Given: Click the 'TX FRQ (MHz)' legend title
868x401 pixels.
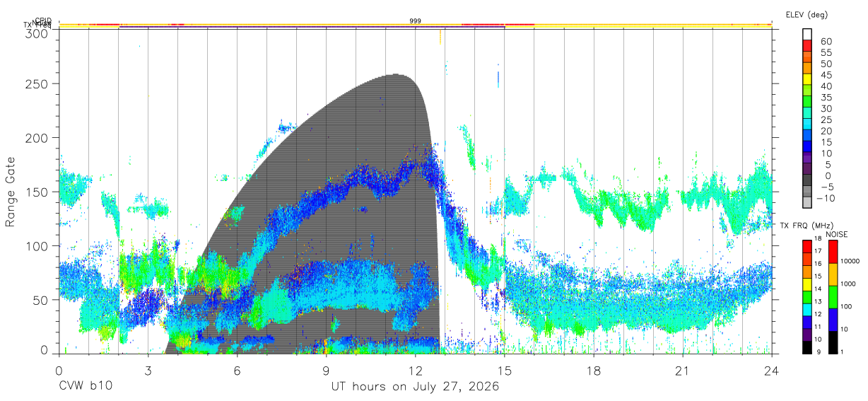Looking at the screenshot, I should point(807,226).
